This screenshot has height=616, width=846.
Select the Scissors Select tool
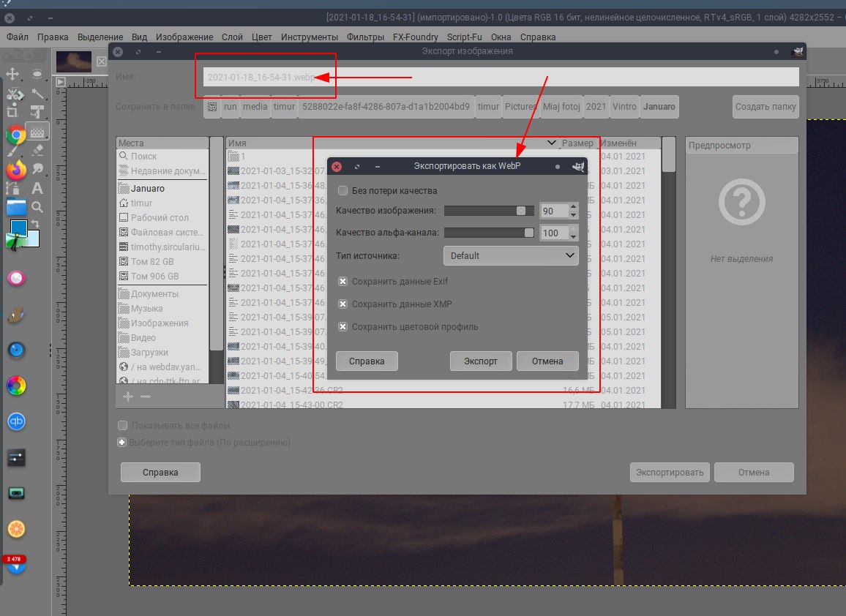click(x=15, y=94)
